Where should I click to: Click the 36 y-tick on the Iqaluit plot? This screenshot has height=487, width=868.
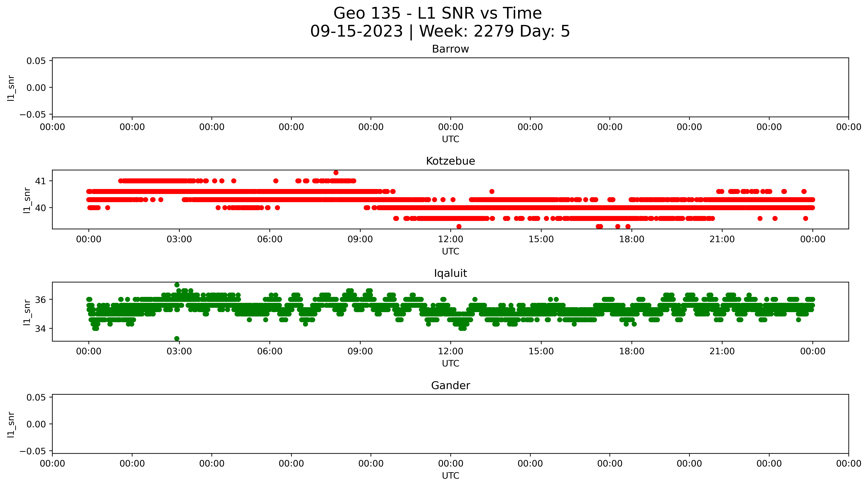click(x=40, y=300)
